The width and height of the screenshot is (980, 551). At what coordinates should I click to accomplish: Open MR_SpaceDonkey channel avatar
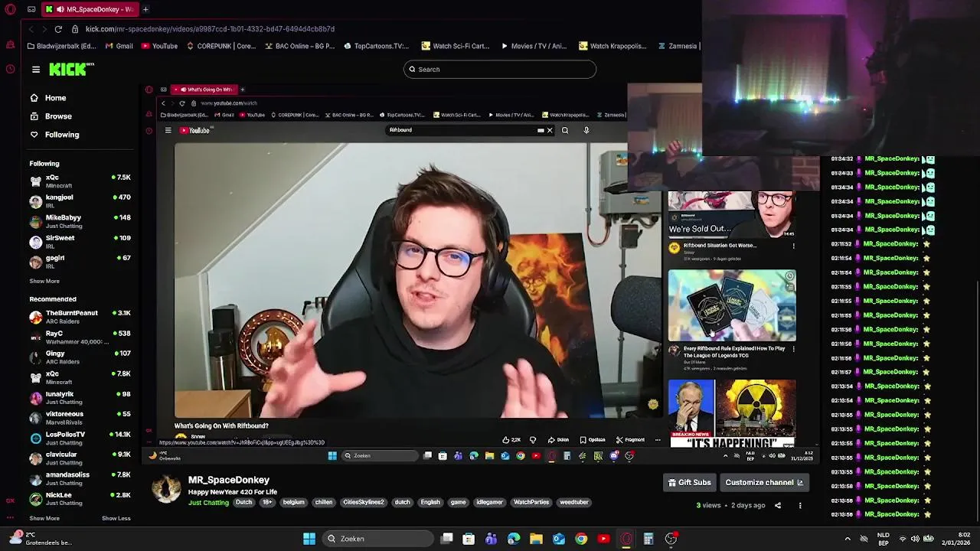coord(166,489)
